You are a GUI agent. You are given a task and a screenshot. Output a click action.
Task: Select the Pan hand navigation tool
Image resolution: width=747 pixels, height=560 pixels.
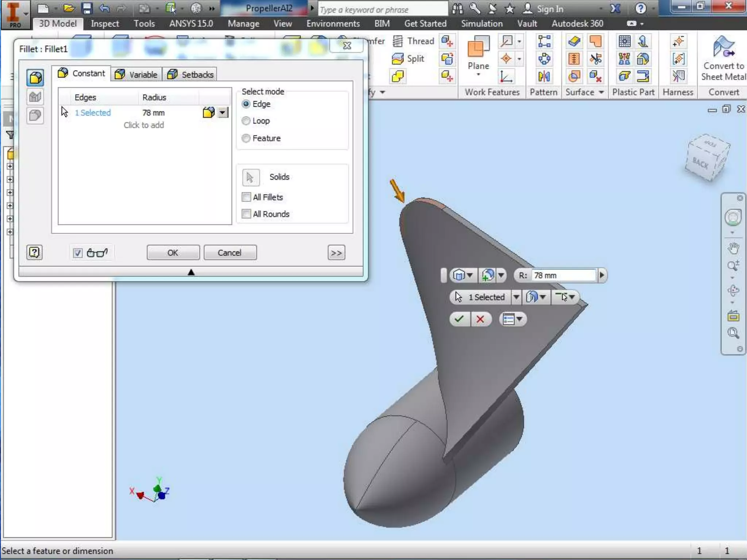pos(733,248)
